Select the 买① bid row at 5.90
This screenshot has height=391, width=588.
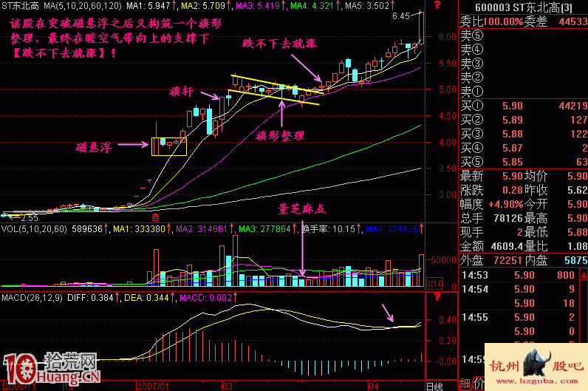523,106
